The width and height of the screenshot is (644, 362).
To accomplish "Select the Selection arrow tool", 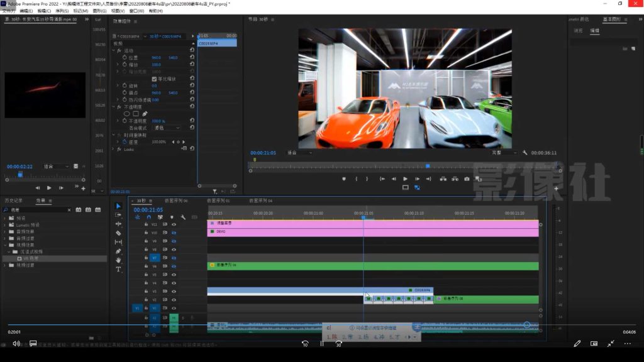I will pyautogui.click(x=118, y=206).
